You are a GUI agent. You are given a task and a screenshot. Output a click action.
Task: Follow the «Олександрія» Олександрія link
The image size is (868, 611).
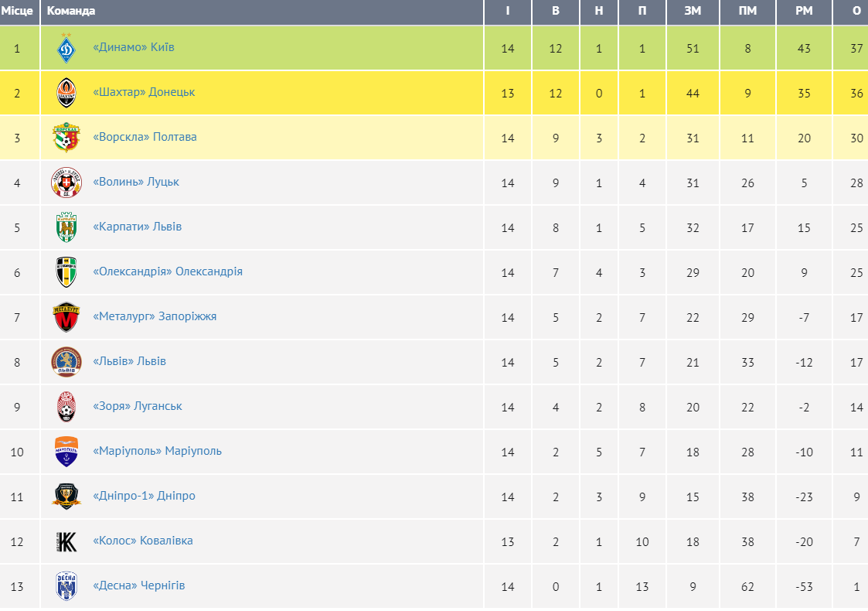(x=168, y=271)
